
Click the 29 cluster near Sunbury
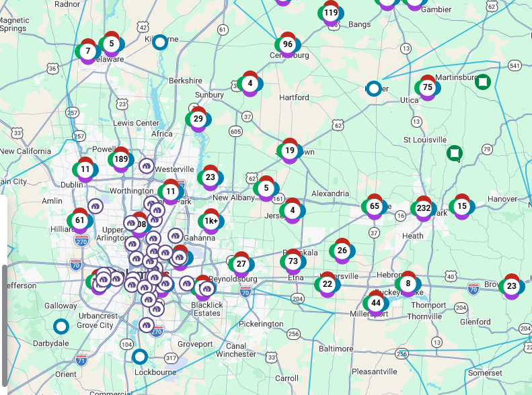coord(198,119)
